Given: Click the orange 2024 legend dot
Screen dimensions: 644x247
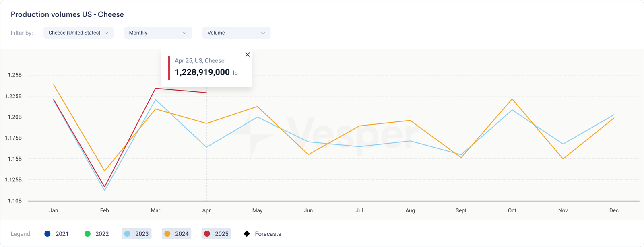Looking at the screenshot, I should [x=167, y=234].
